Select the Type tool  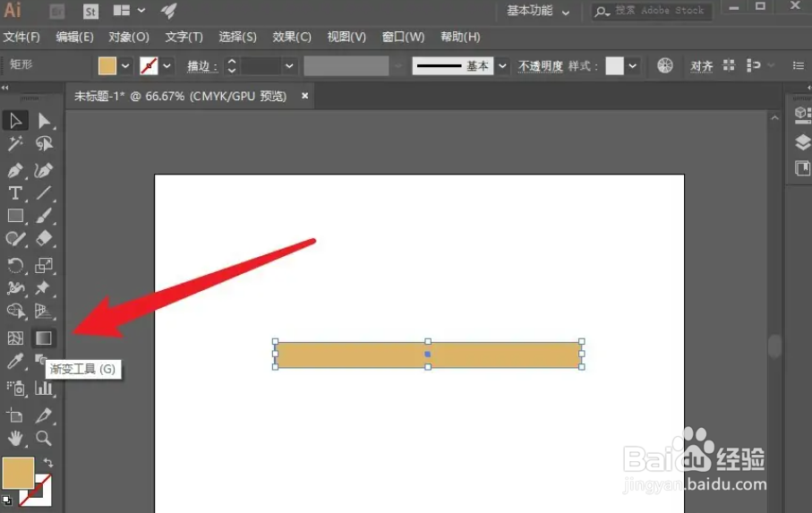15,193
